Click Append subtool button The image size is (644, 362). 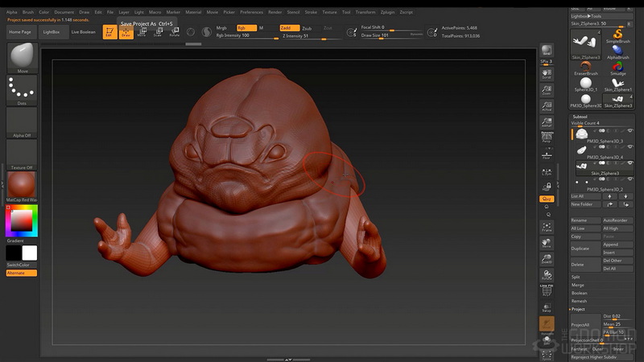(x=617, y=245)
